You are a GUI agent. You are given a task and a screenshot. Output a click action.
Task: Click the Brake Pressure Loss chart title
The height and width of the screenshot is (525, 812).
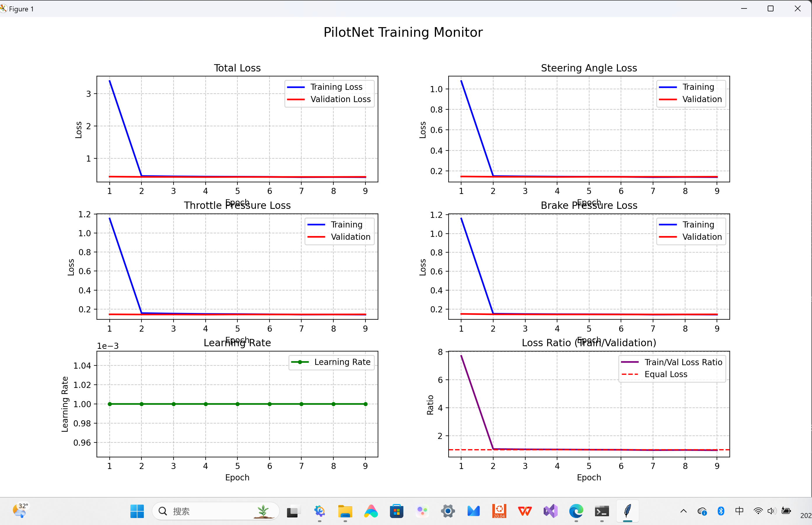click(x=589, y=205)
